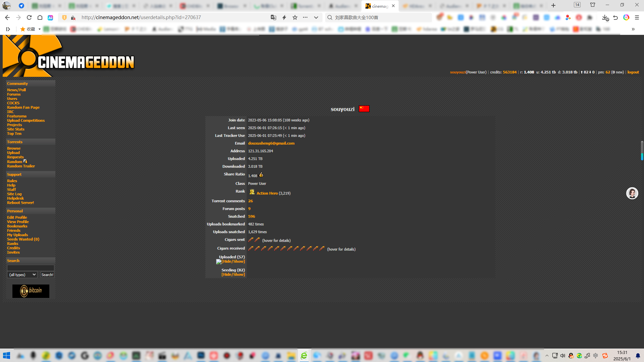The width and height of the screenshot is (644, 362).
Task: Click the first cigar icon in Cigars sent
Action: (251, 240)
